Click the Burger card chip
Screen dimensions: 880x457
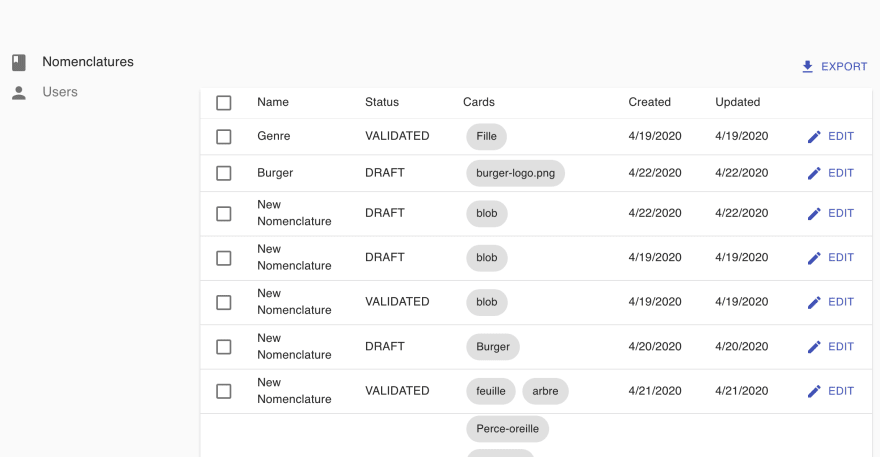pos(493,347)
